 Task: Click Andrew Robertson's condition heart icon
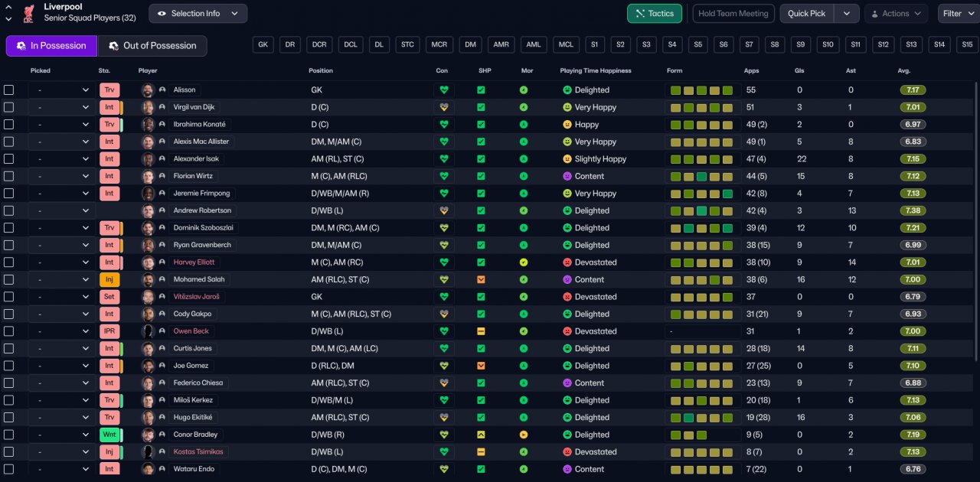pos(443,210)
